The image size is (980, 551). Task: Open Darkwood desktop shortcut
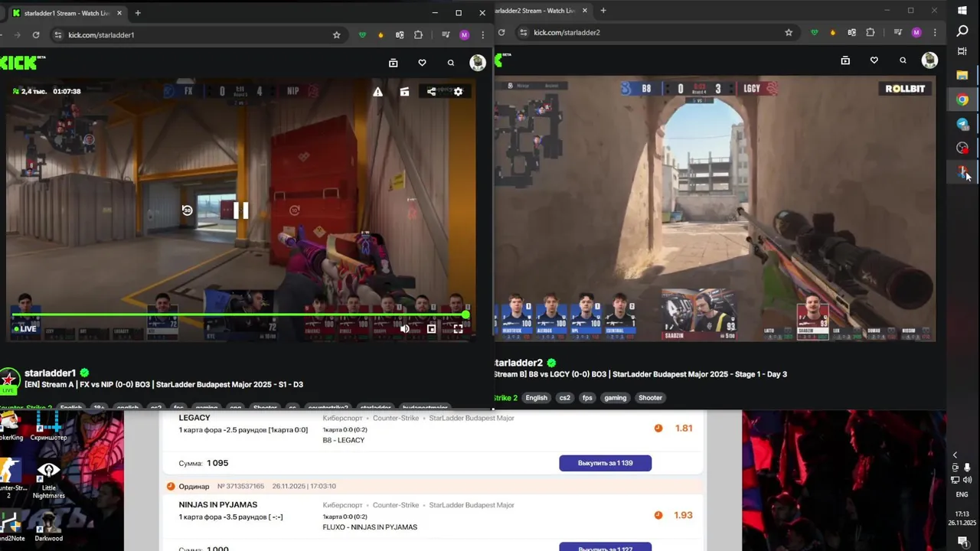click(48, 525)
